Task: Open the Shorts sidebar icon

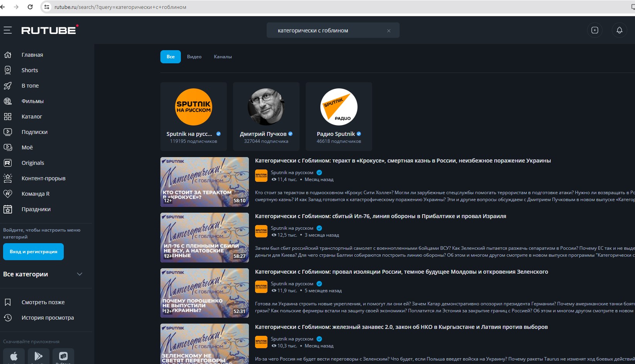Action: tap(8, 70)
